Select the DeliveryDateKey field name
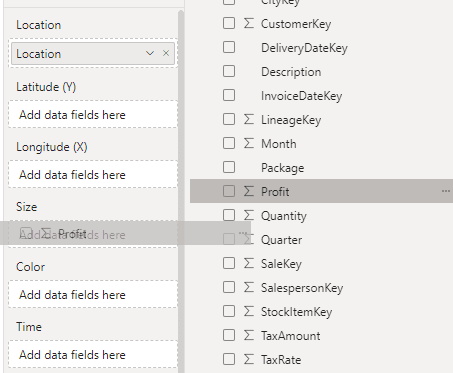Screen dimensions: 453x373 (x=304, y=48)
